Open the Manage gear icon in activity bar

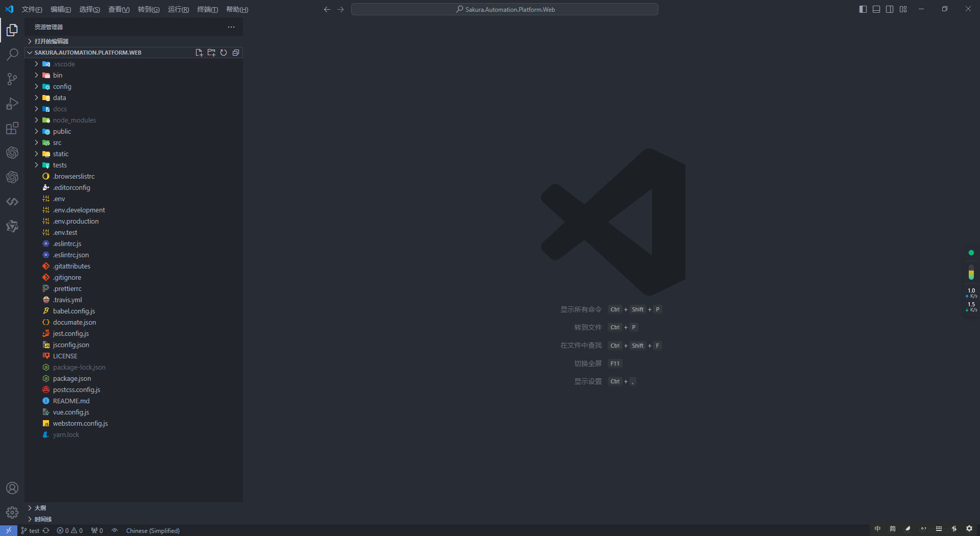point(12,513)
